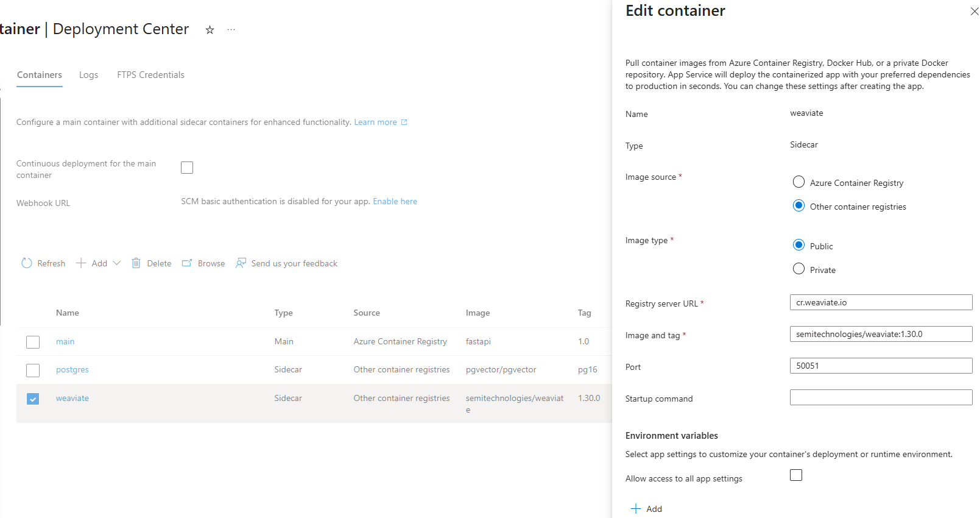
Task: Close the Edit container panel
Action: pyautogui.click(x=974, y=12)
